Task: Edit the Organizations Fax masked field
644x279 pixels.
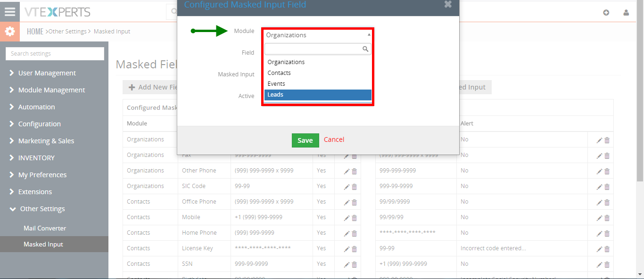Action: click(x=347, y=156)
